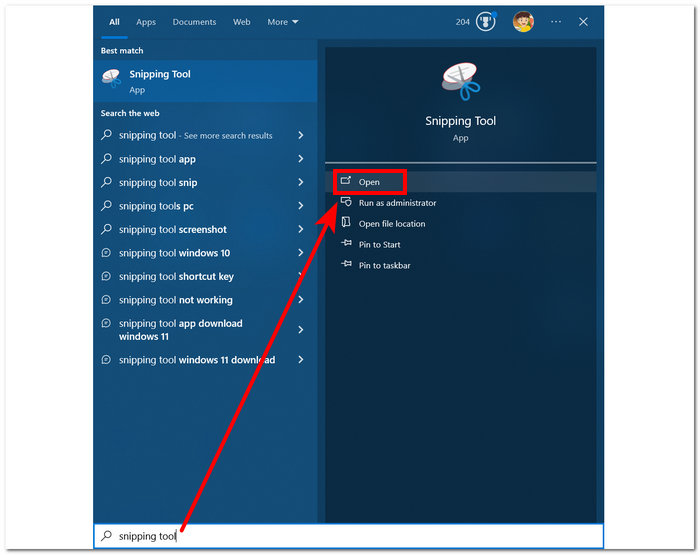Click the Snipping Tool icon in Best match
This screenshot has height=555, width=700.
pyautogui.click(x=111, y=78)
